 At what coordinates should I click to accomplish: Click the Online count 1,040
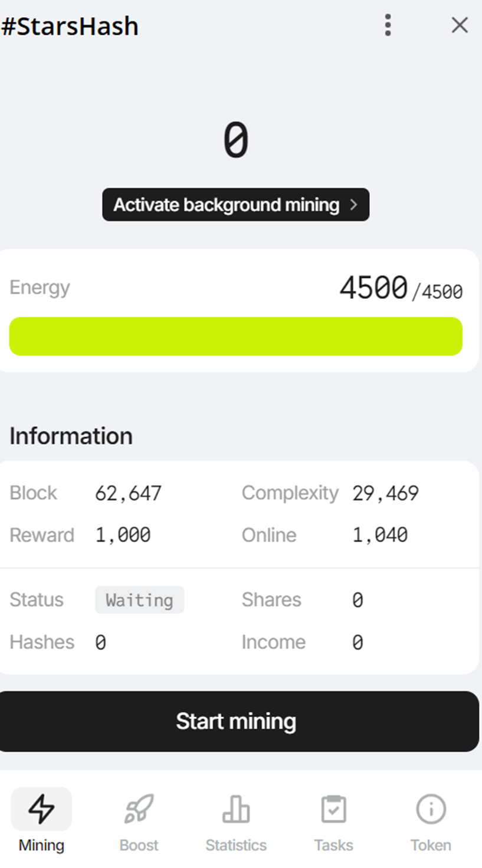(x=381, y=535)
